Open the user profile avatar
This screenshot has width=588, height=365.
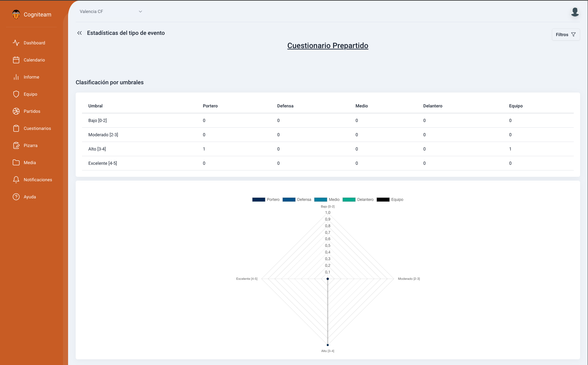pyautogui.click(x=575, y=12)
